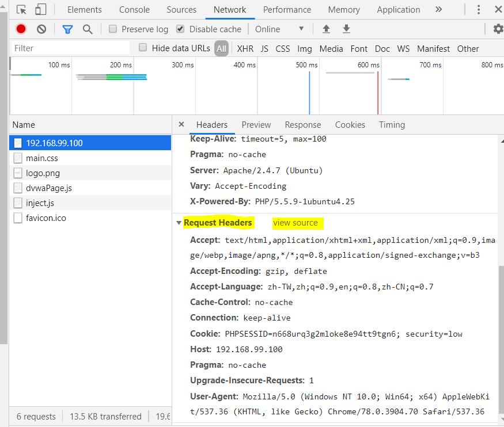The image size is (504, 427).
Task: Switch to Elements tab
Action: [x=85, y=10]
